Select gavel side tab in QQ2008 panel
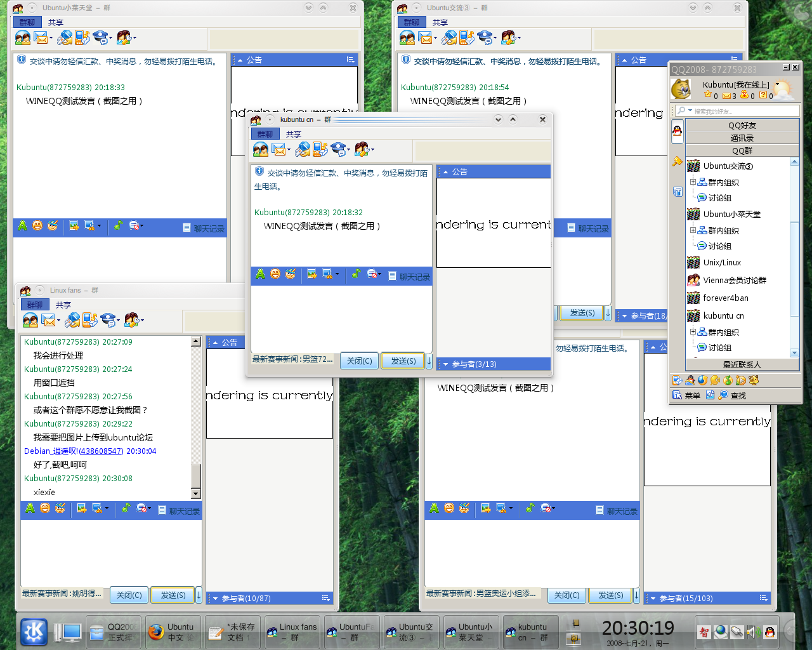This screenshot has width=812, height=650. coord(677,162)
